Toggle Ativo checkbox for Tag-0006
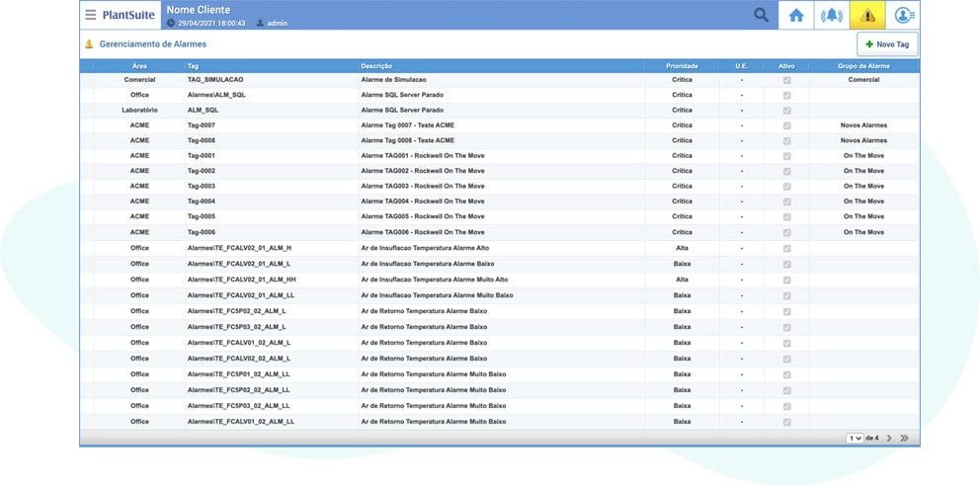 786,232
